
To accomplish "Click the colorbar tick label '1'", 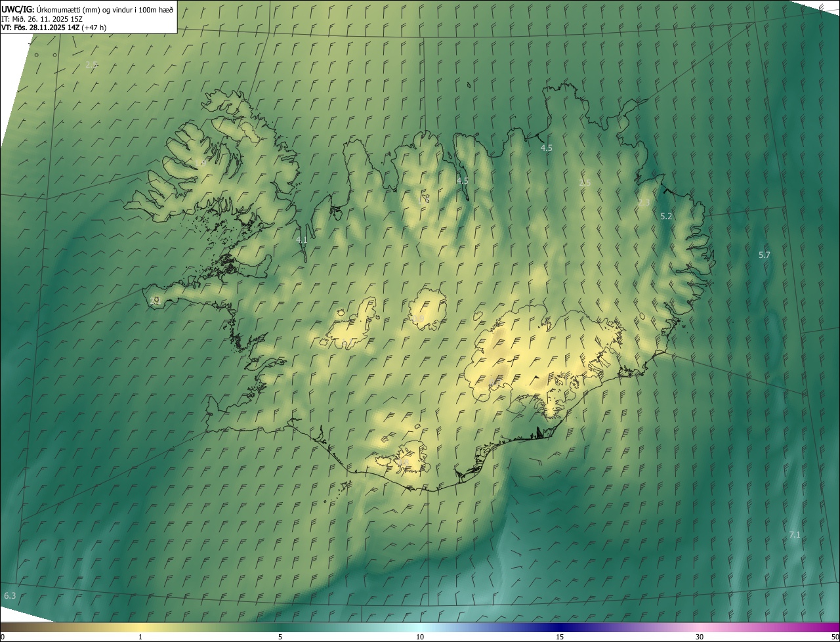I will pos(140,637).
